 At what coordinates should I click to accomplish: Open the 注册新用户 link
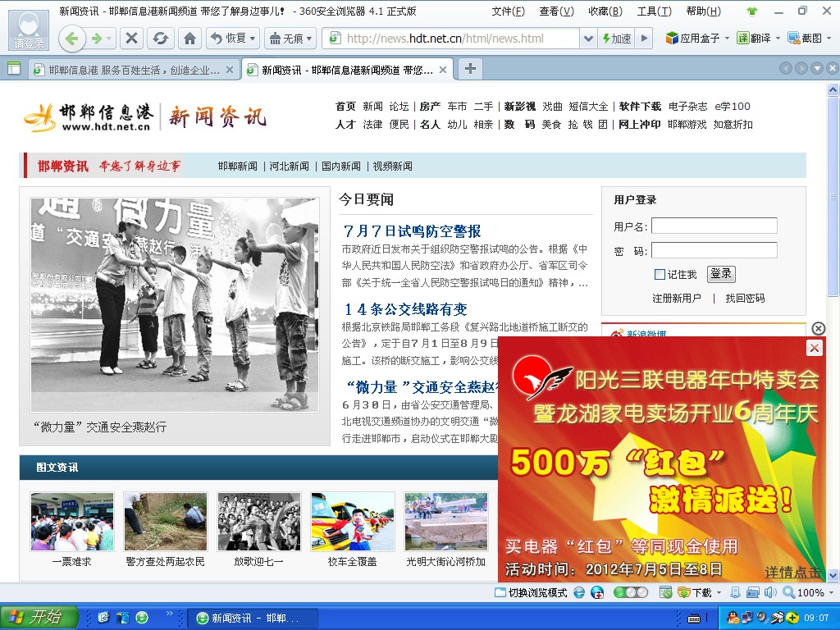click(677, 299)
